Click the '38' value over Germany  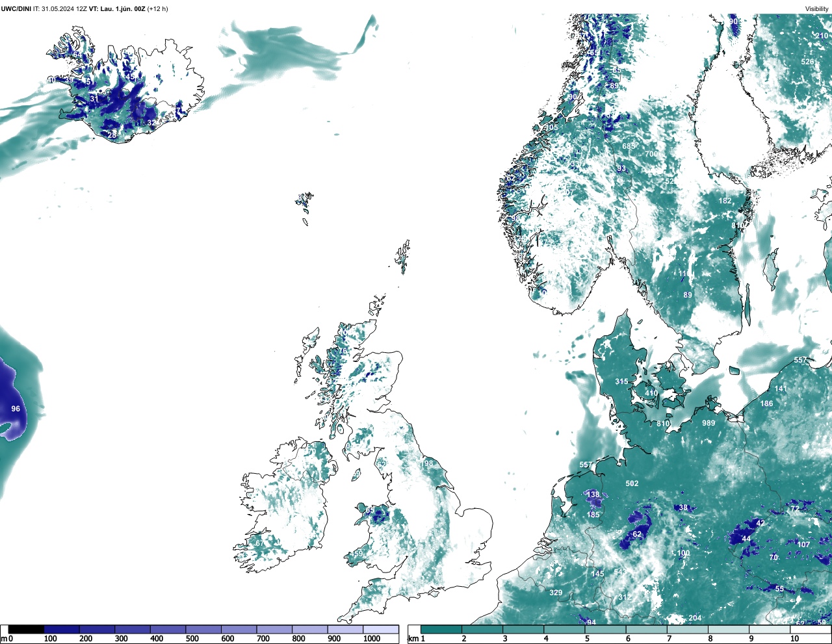682,508
